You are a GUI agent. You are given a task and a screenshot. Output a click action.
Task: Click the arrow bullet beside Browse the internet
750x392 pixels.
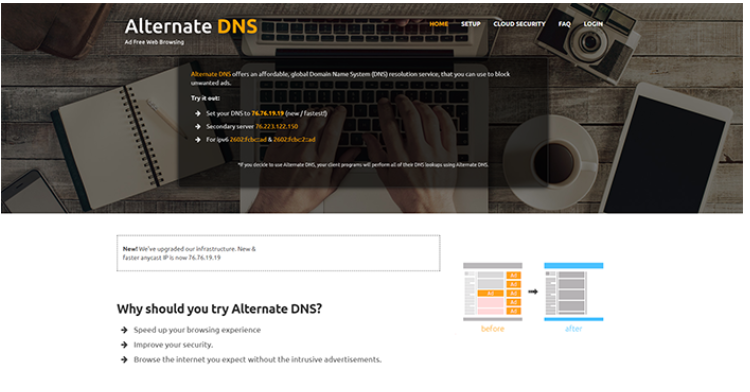pyautogui.click(x=124, y=359)
